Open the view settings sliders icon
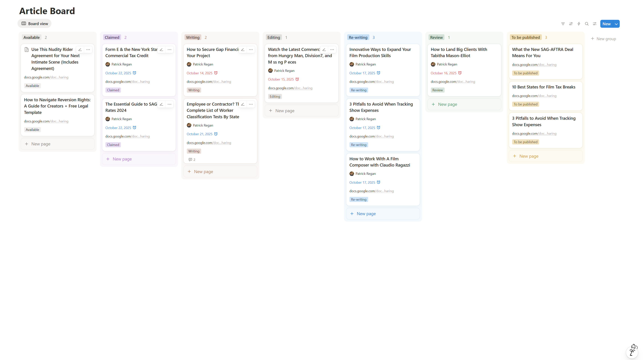The height and width of the screenshot is (360, 644). pyautogui.click(x=595, y=24)
